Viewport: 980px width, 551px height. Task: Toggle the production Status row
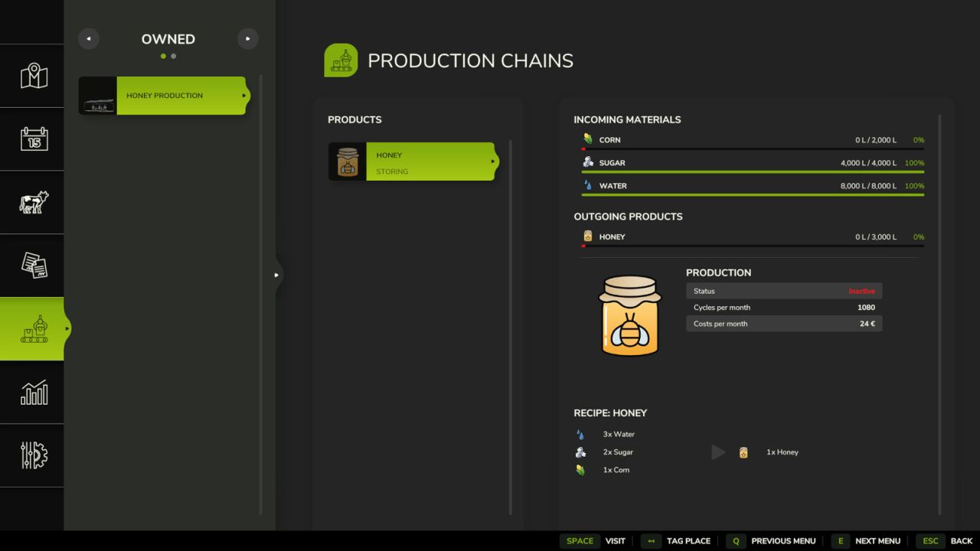784,291
